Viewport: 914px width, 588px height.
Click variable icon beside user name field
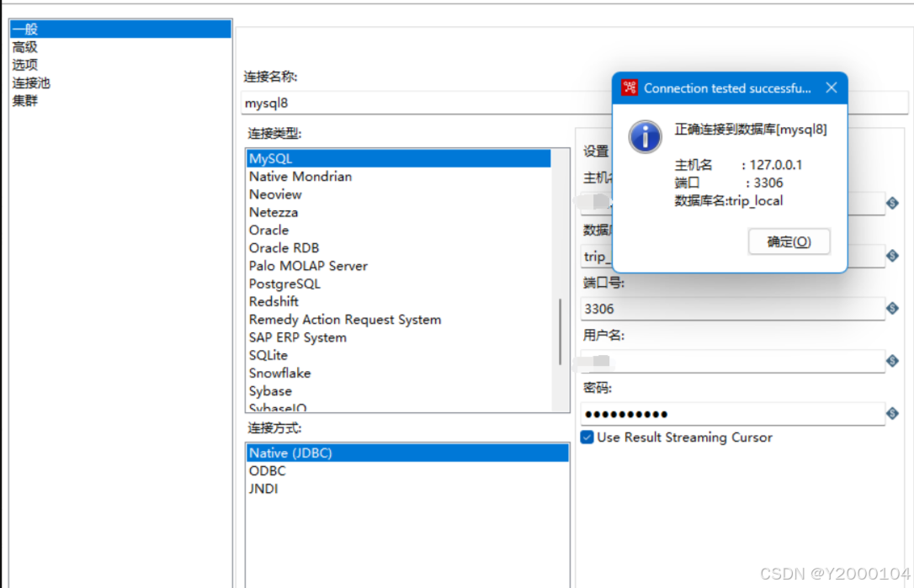(892, 361)
